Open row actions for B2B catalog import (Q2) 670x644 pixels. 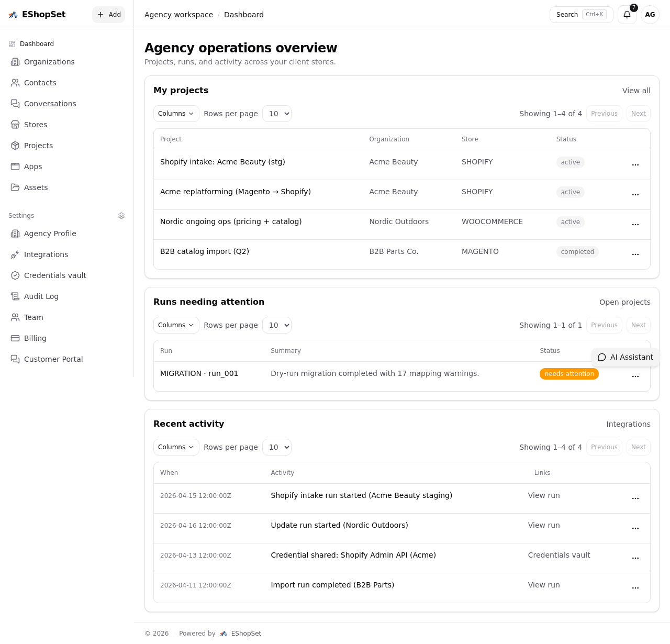pyautogui.click(x=635, y=254)
